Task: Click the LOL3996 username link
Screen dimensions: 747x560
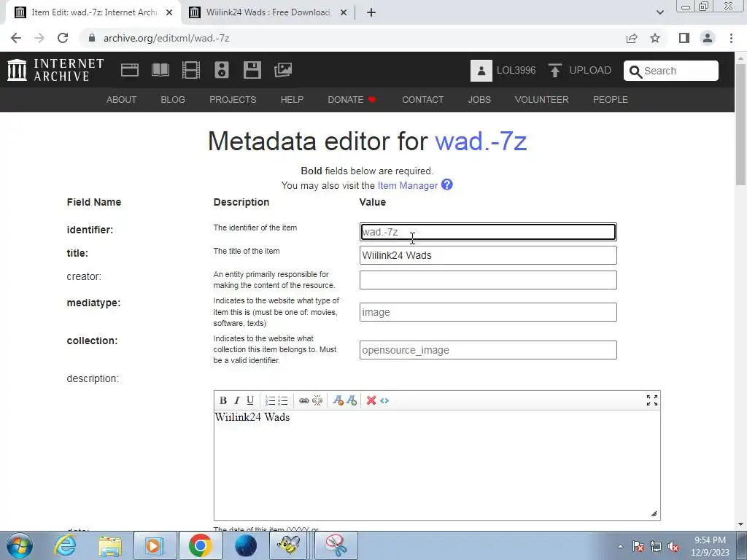Action: 516,71
